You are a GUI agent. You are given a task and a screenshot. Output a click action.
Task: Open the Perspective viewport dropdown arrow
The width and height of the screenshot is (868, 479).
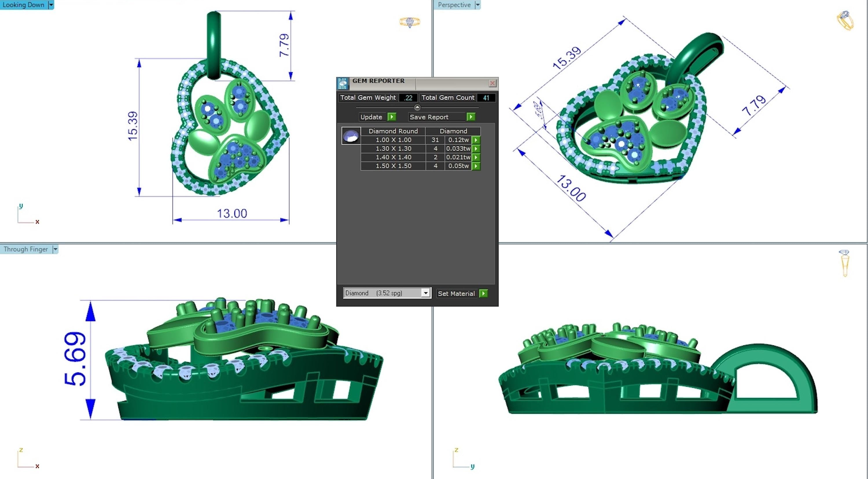(477, 5)
